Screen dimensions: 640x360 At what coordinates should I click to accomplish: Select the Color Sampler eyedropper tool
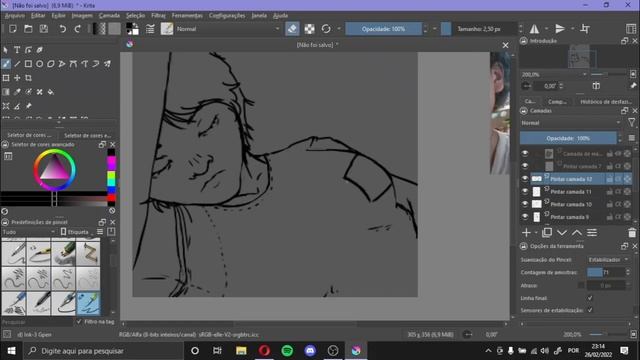click(17, 92)
